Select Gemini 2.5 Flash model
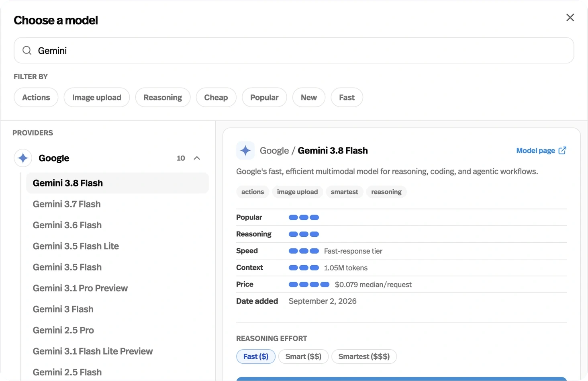The height and width of the screenshot is (381, 588). tap(117, 372)
